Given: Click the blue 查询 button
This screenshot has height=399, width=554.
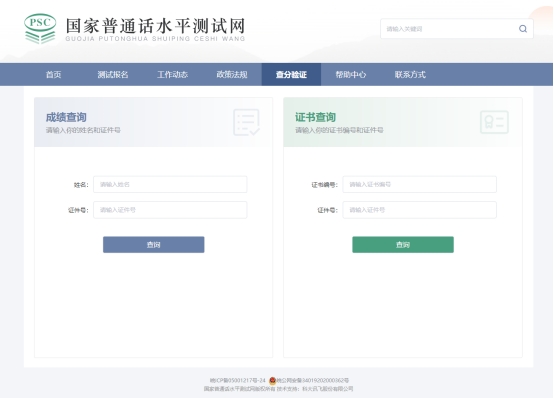Looking at the screenshot, I should pos(154,245).
